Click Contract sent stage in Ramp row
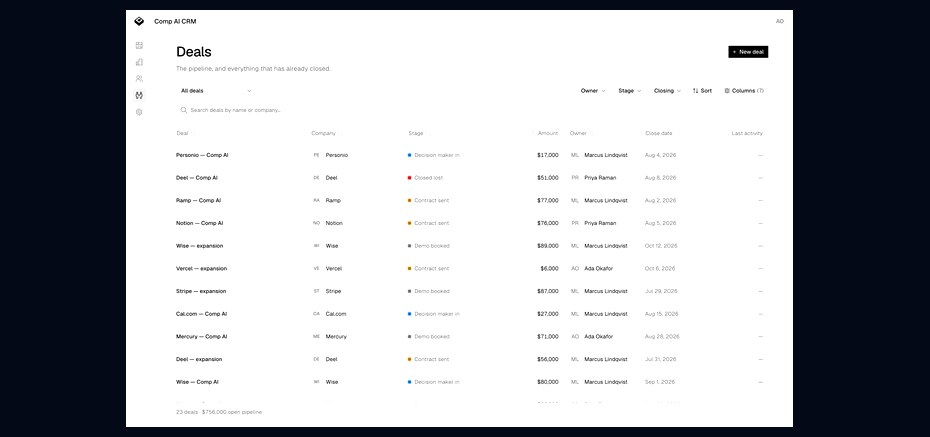 pos(428,200)
